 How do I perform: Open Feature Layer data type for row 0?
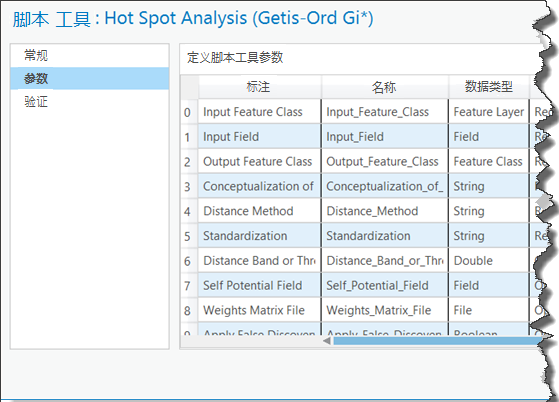[x=489, y=112]
